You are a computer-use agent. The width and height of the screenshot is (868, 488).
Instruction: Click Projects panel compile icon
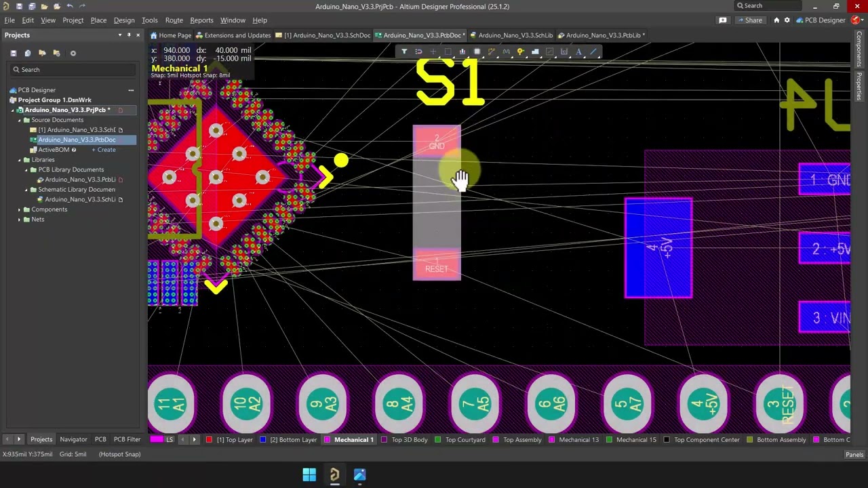tap(28, 53)
